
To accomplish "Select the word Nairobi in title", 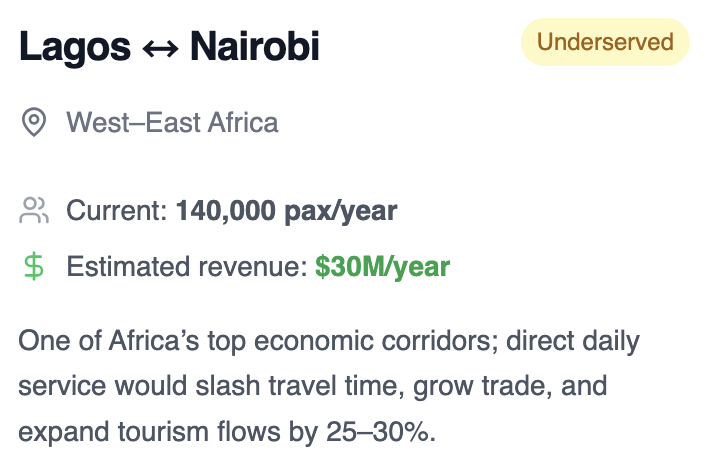I will coord(255,46).
